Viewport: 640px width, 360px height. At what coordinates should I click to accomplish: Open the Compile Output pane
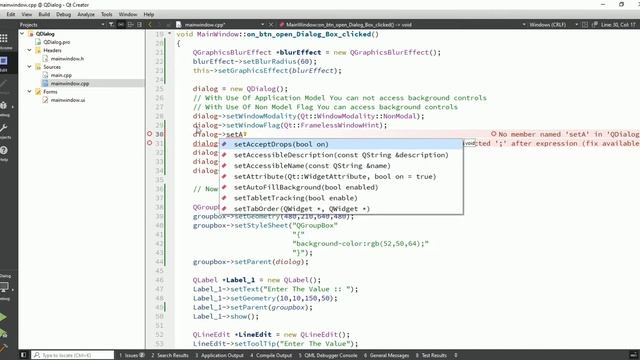pyautogui.click(x=271, y=355)
